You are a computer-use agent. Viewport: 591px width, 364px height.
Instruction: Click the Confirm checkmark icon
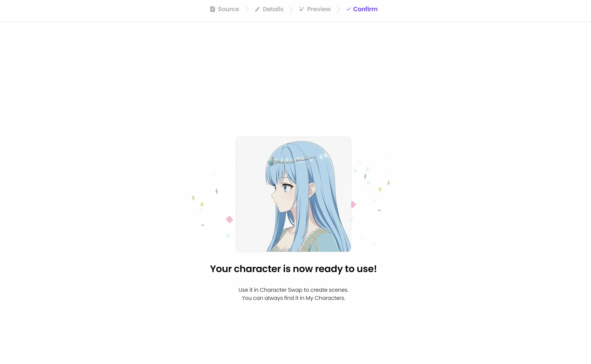(348, 9)
